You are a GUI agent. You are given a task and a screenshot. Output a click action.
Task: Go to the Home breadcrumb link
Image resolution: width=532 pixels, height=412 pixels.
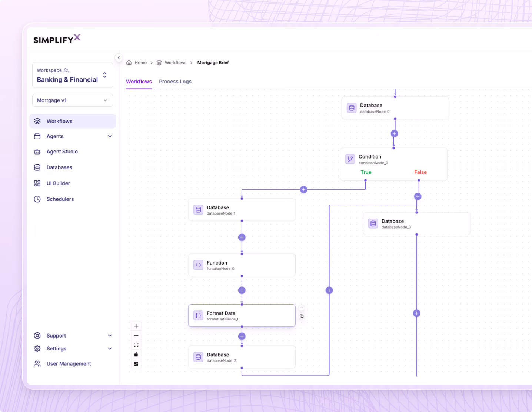point(141,63)
